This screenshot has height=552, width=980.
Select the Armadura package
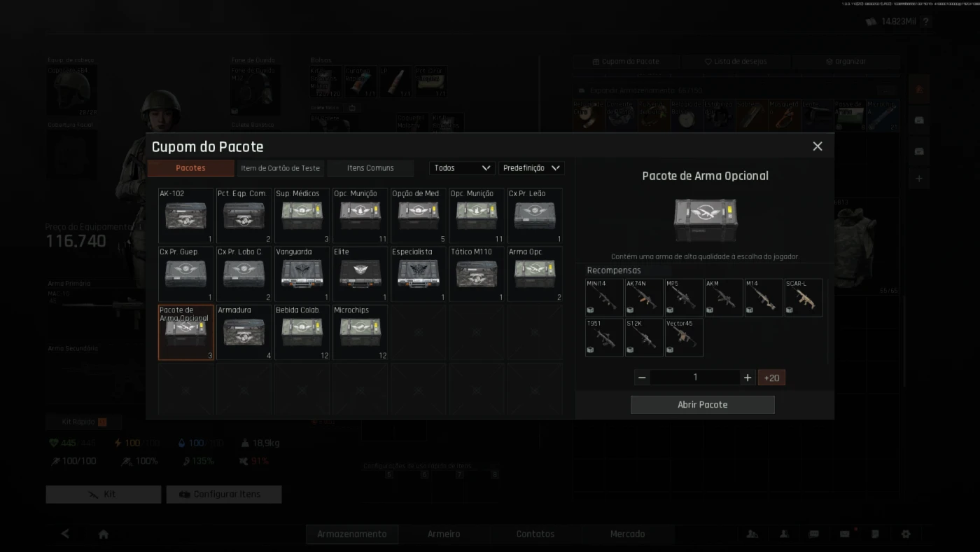coord(244,332)
